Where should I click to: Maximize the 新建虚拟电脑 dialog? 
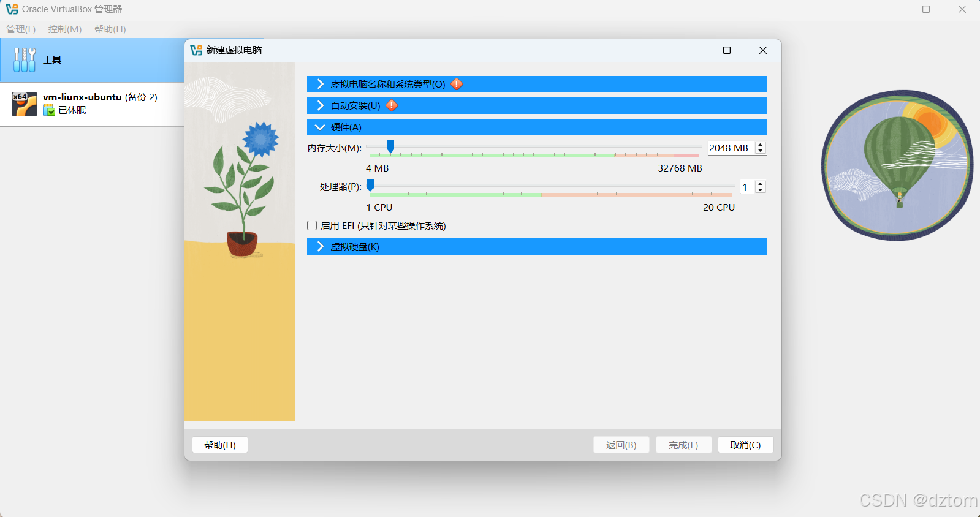click(727, 50)
